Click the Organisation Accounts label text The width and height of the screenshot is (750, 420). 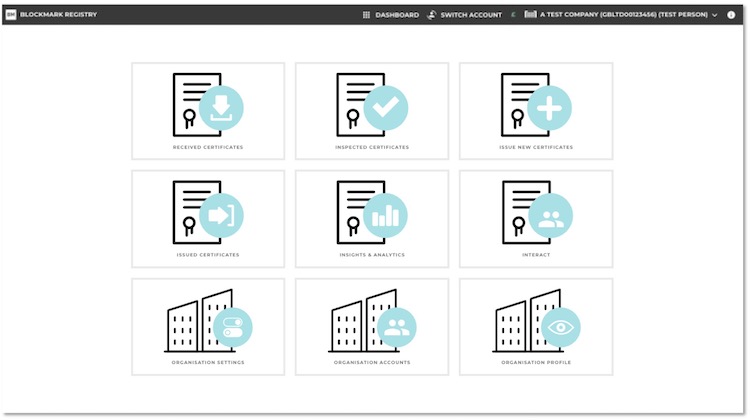tap(372, 362)
